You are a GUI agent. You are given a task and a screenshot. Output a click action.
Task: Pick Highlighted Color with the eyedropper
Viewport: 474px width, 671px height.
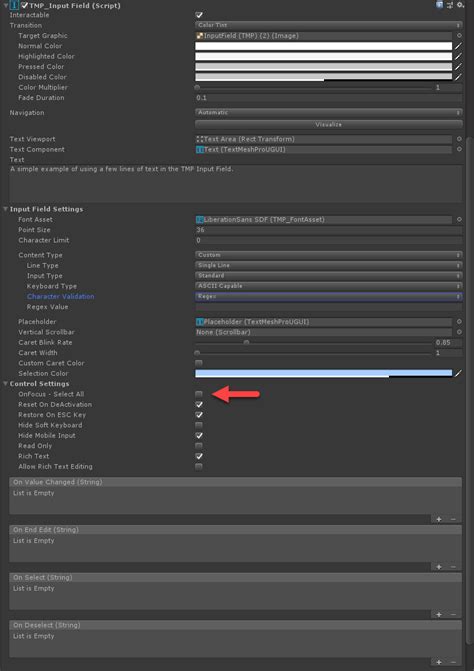click(x=458, y=56)
